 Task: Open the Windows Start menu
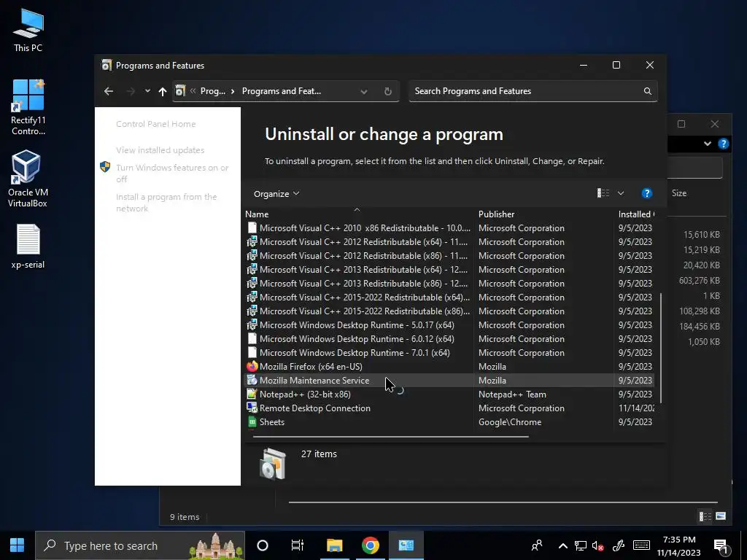point(18,545)
